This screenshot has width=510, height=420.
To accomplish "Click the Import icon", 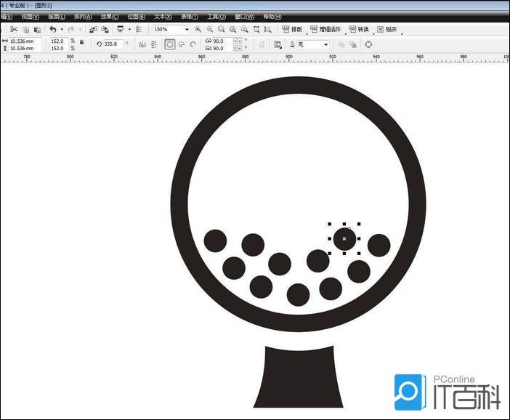I will [93, 30].
